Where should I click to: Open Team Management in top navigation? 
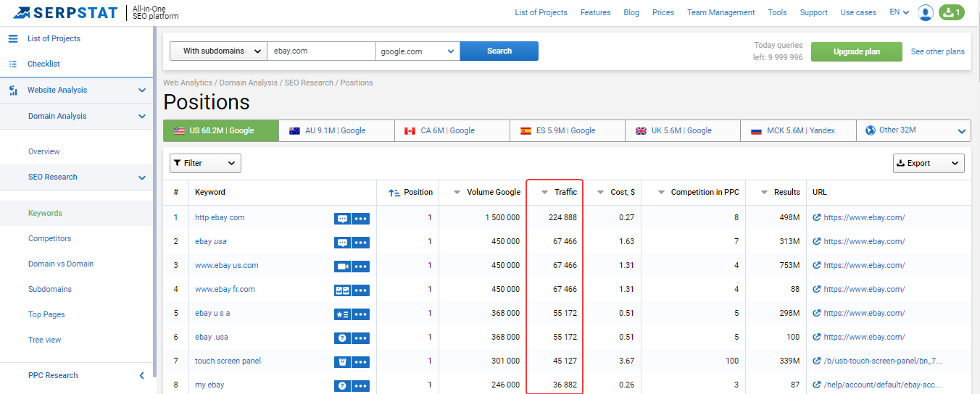pyautogui.click(x=721, y=12)
